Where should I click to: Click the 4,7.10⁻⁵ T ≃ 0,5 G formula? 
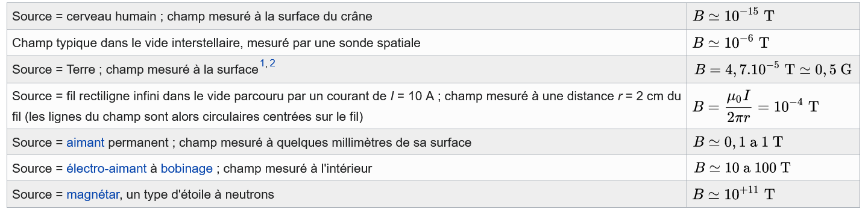coord(773,69)
